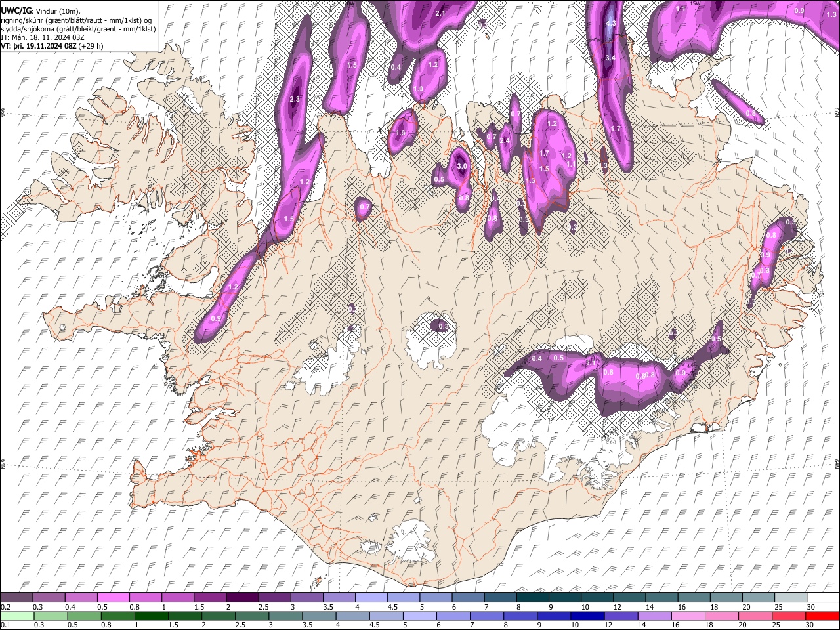Click the '3.0' snowfall value on the map
840x630 pixels.
tap(462, 167)
